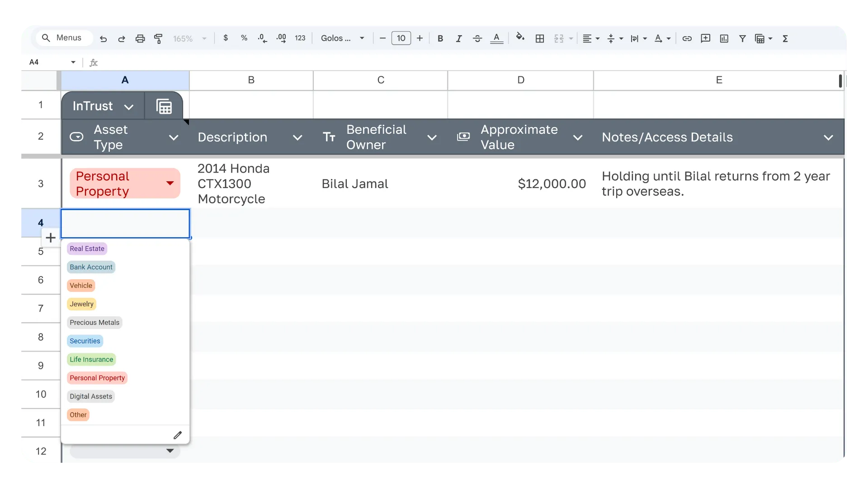The height and width of the screenshot is (488, 868).
Task: Choose Real Estate from the list
Action: click(87, 249)
